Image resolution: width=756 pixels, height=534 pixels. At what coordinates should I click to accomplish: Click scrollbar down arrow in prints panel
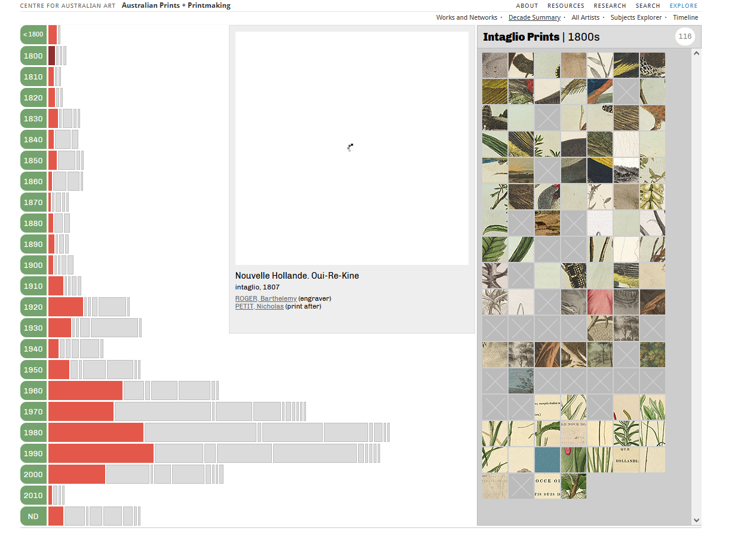696,520
